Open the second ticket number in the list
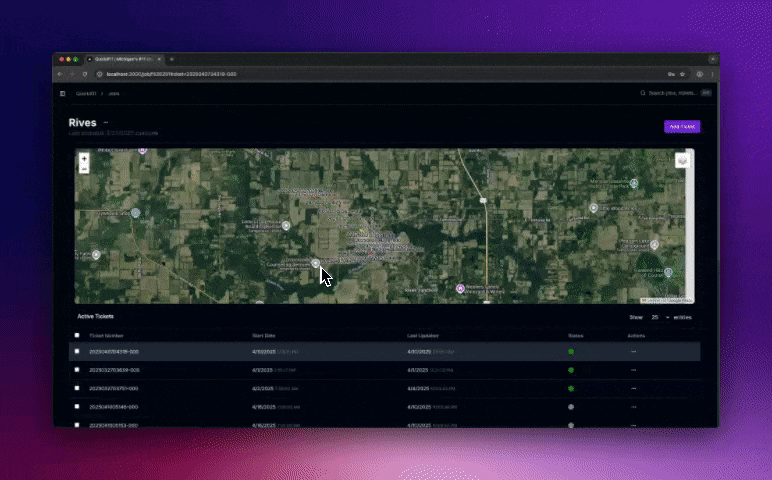The image size is (772, 480). click(114, 370)
